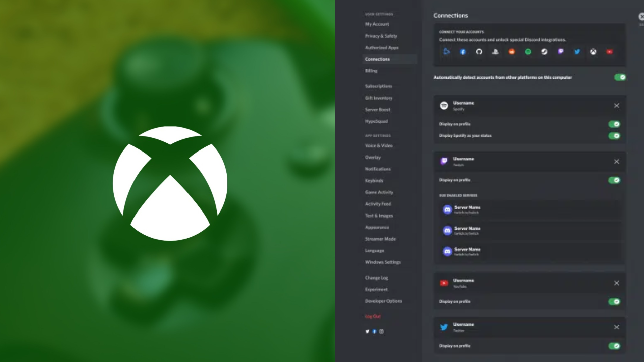Toggle Spotify Display on profile switch
644x362 pixels.
(x=614, y=124)
